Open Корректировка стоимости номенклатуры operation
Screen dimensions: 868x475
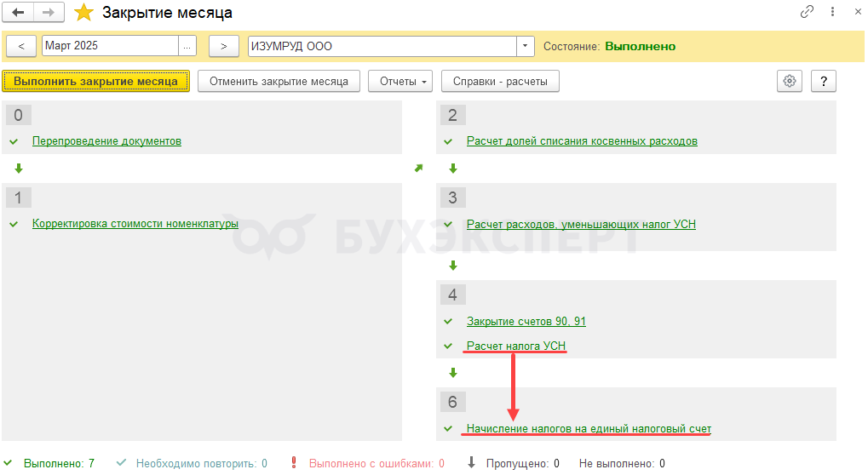(135, 224)
